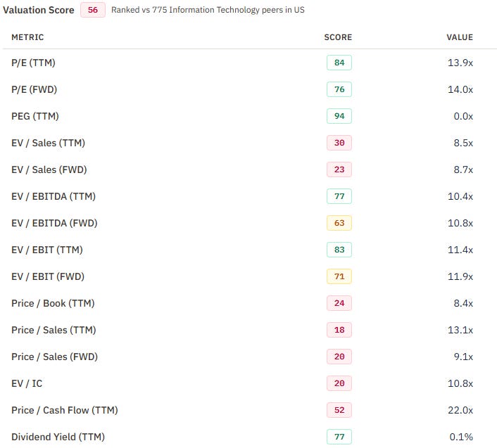Click score badge 52 for Price / Cash Flow
Image resolution: width=497 pixels, height=448 pixels.
click(x=339, y=410)
